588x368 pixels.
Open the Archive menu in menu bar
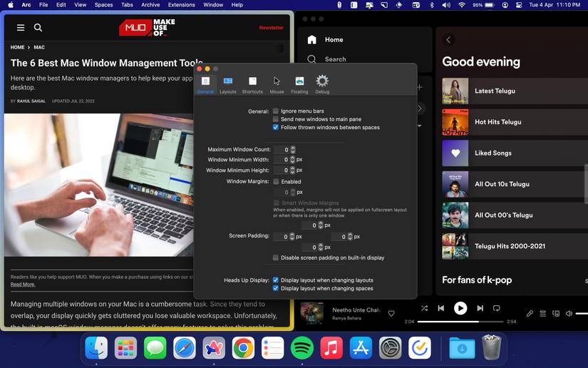(150, 5)
